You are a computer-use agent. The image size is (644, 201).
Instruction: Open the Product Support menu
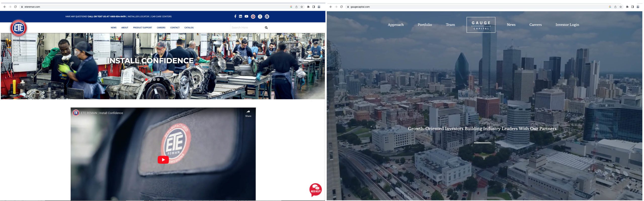coord(142,28)
